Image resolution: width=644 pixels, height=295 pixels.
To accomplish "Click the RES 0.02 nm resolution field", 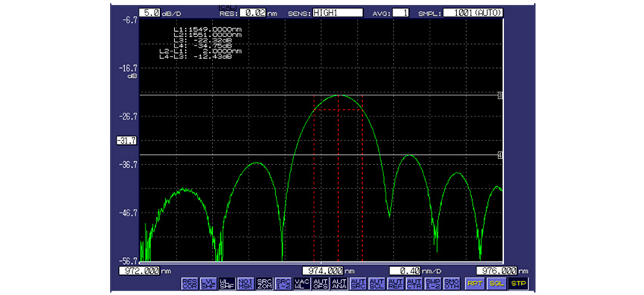I will tap(252, 13).
